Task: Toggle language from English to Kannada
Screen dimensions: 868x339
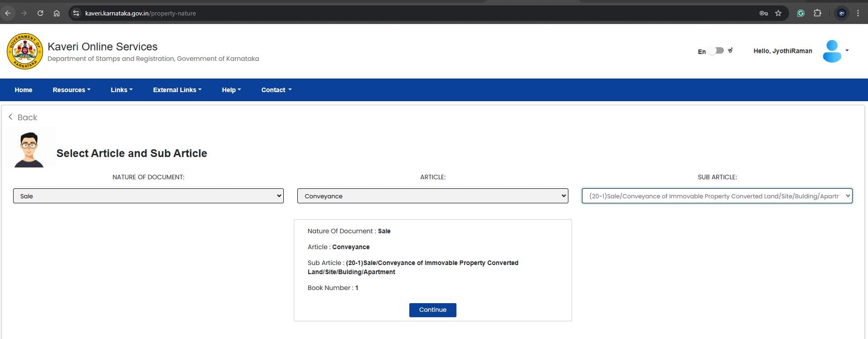Action: coord(716,51)
